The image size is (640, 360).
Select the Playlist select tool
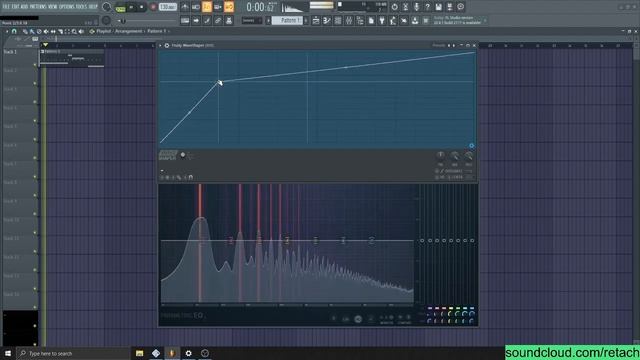tap(67, 31)
